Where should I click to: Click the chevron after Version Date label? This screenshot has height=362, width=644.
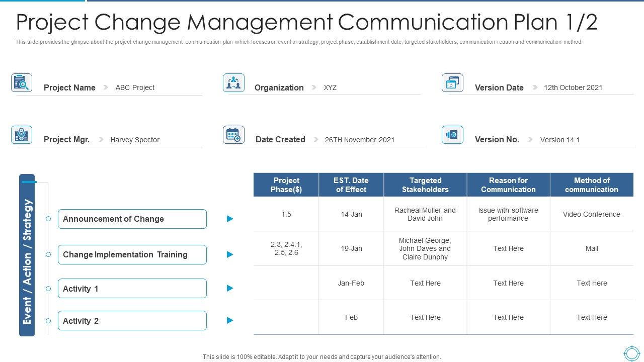534,87
